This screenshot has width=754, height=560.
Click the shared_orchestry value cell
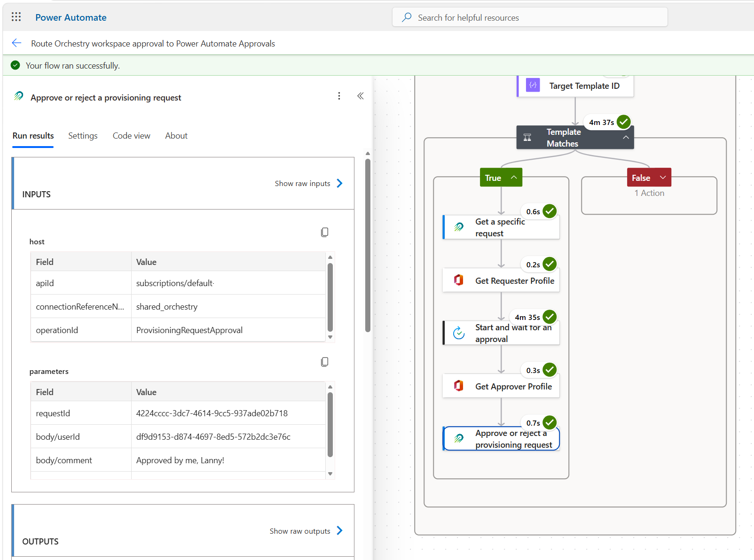[228, 306]
